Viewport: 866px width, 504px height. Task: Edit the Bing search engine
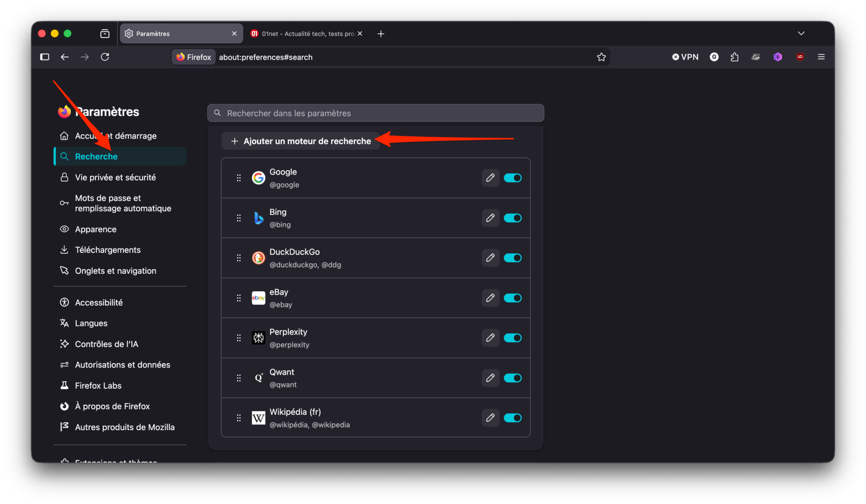pyautogui.click(x=490, y=218)
